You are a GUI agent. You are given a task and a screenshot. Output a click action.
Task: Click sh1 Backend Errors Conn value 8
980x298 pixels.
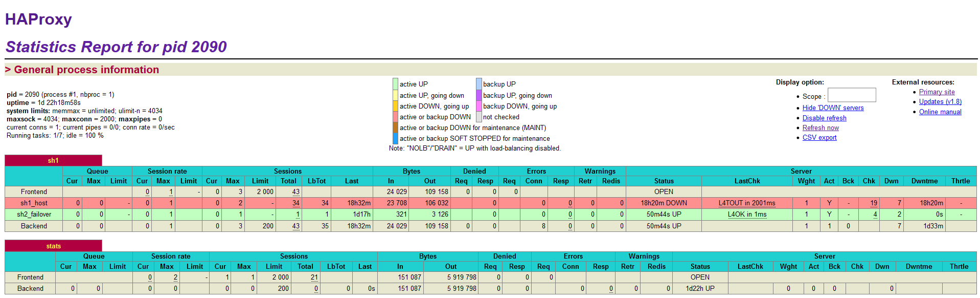(543, 226)
